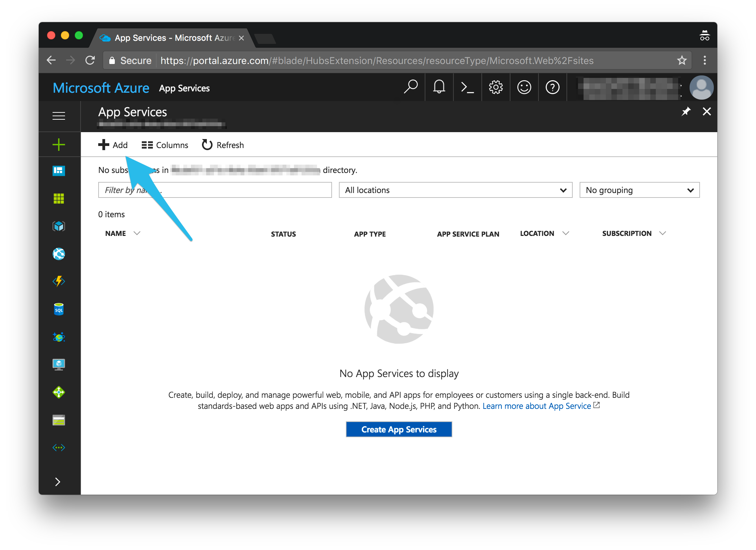Click the STATUS column header

click(283, 234)
